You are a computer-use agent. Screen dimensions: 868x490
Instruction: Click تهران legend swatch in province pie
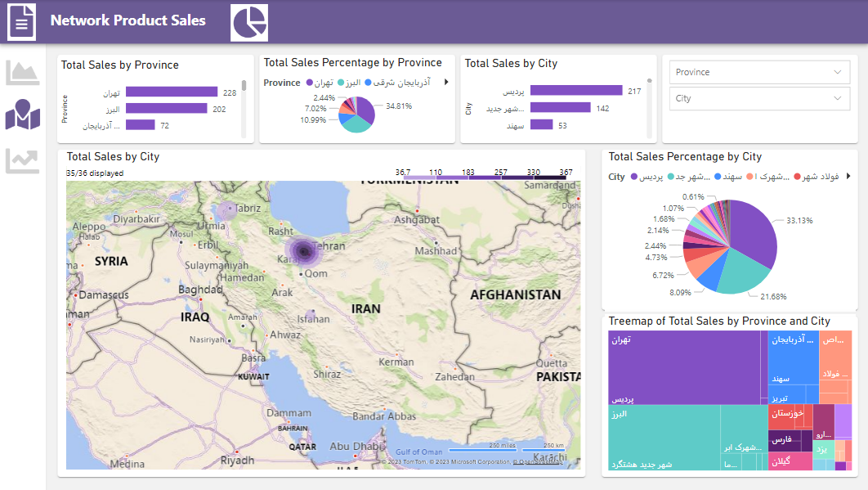pyautogui.click(x=310, y=83)
